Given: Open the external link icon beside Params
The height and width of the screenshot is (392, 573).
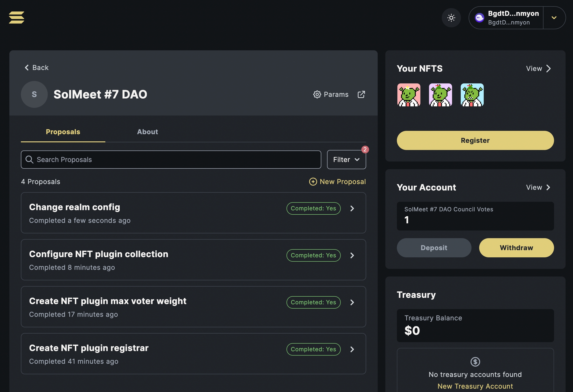Looking at the screenshot, I should click(361, 94).
